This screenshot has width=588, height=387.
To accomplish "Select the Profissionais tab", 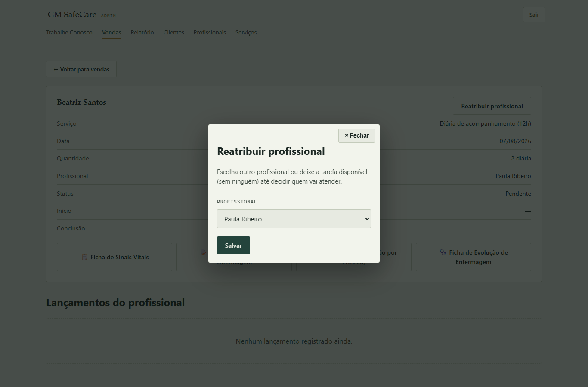I will (210, 32).
